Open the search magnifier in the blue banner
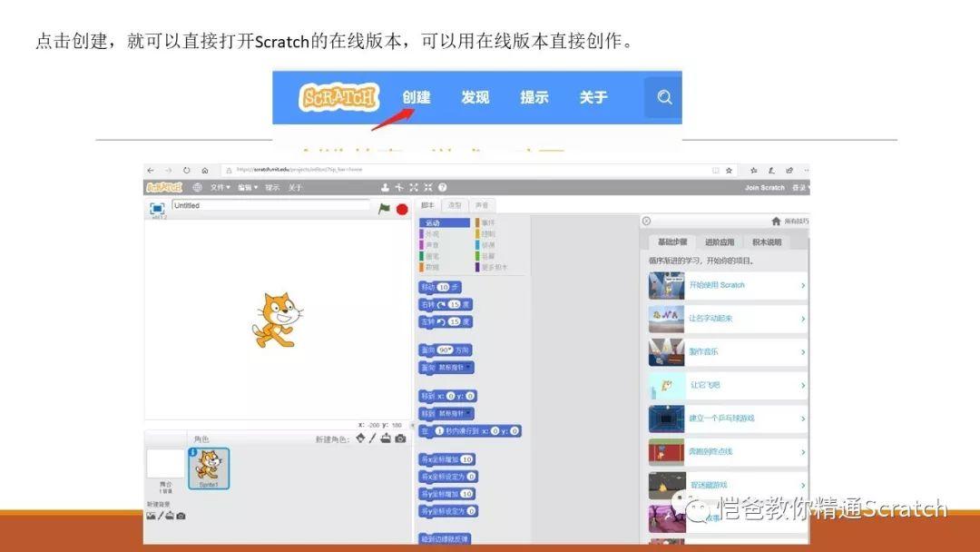 (x=664, y=97)
